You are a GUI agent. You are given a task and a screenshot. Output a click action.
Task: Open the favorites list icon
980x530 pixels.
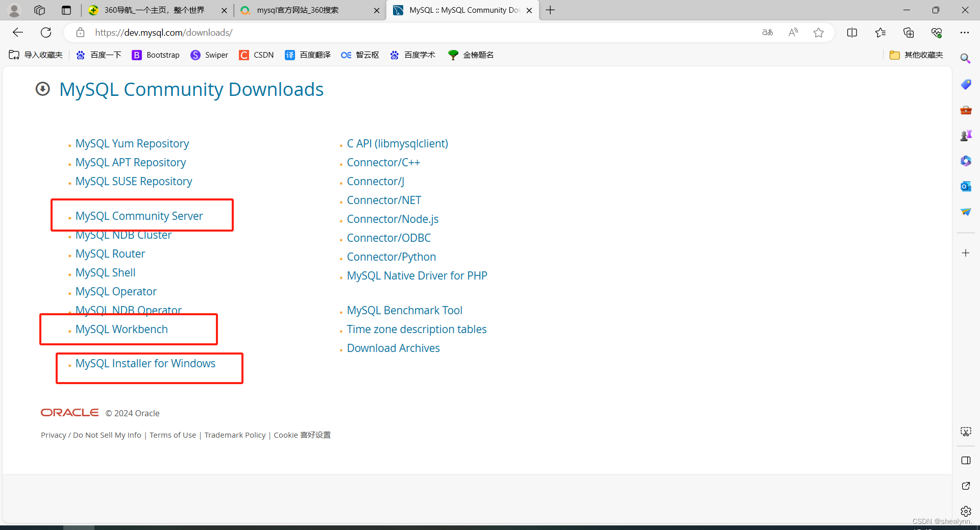(x=880, y=33)
